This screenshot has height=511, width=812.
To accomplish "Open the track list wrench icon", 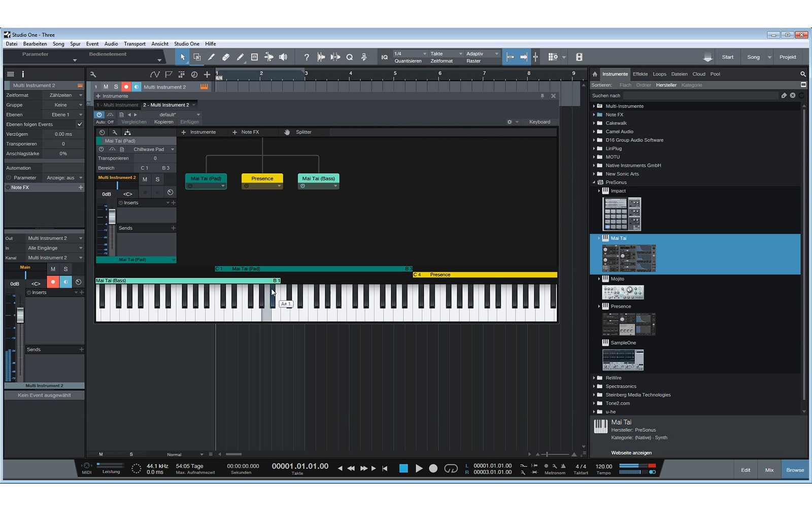I will click(x=93, y=75).
